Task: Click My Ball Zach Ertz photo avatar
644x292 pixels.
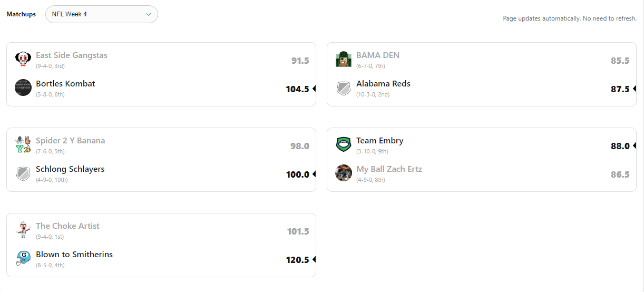Action: pos(344,173)
